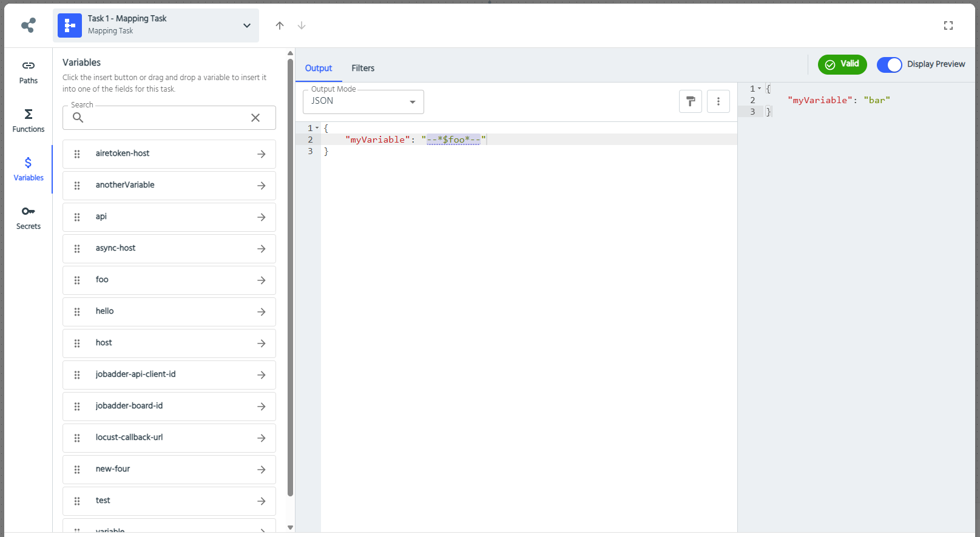This screenshot has height=537, width=980.
Task: Select the Output tab
Action: (318, 68)
